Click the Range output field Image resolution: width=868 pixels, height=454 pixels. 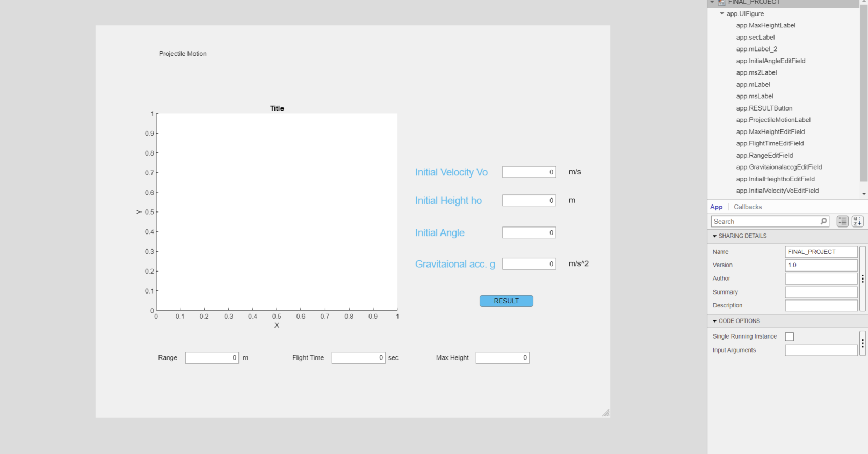pos(212,357)
